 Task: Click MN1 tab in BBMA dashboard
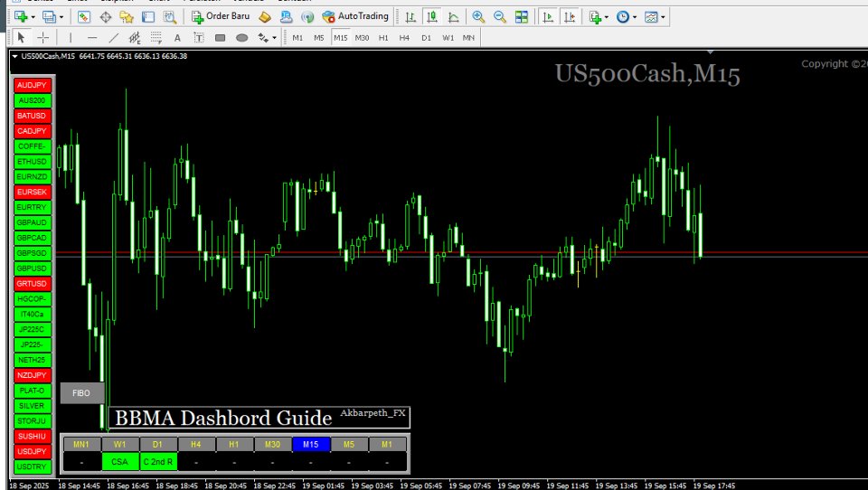81,444
